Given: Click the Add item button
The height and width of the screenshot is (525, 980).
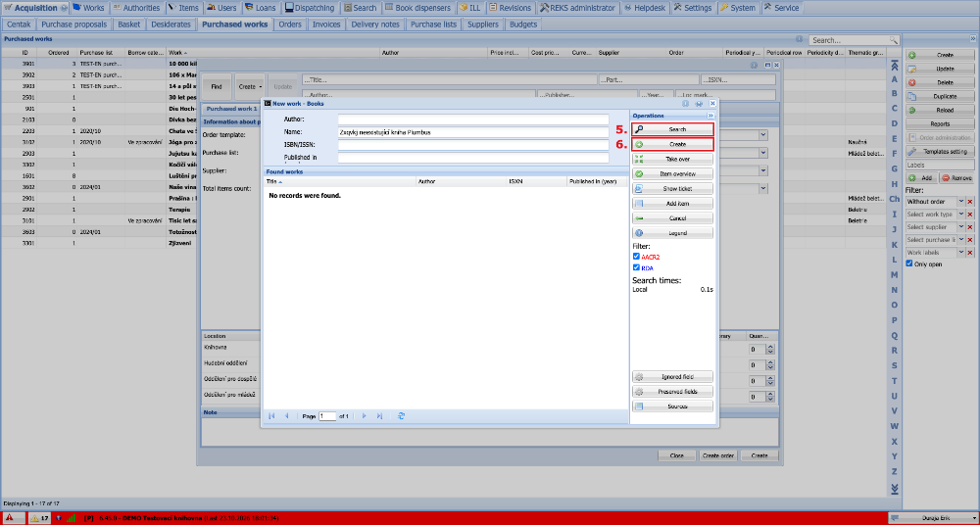Looking at the screenshot, I should (x=672, y=203).
